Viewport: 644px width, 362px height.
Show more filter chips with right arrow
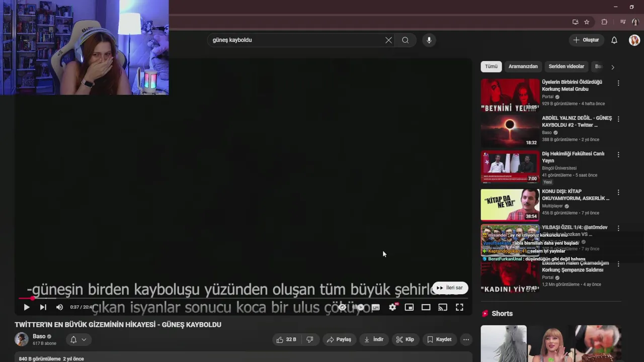pos(612,67)
